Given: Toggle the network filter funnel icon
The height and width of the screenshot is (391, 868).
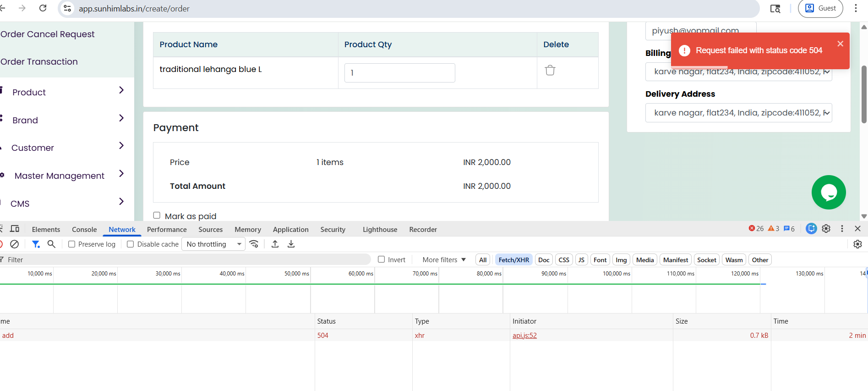Looking at the screenshot, I should click(x=36, y=244).
